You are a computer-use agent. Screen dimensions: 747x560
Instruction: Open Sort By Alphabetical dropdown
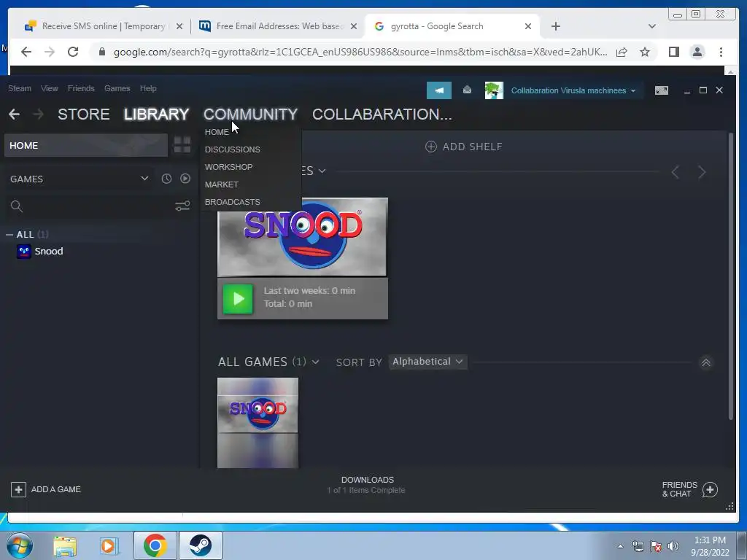pos(427,362)
